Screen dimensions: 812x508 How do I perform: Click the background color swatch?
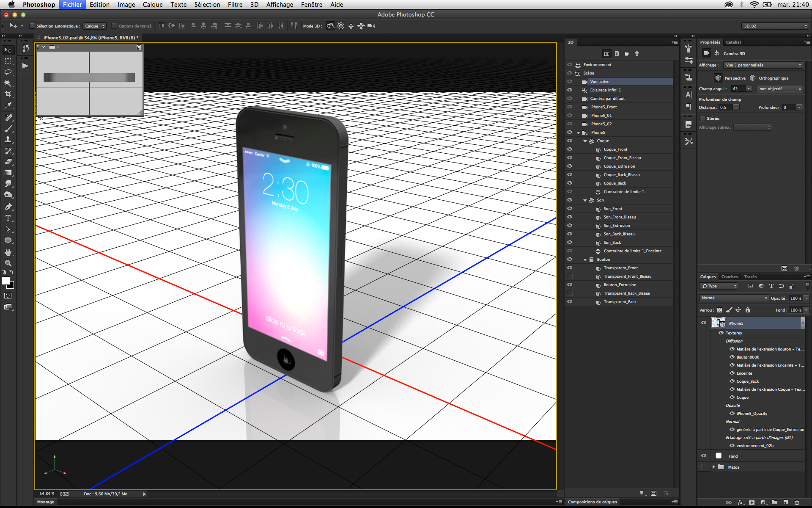click(11, 286)
